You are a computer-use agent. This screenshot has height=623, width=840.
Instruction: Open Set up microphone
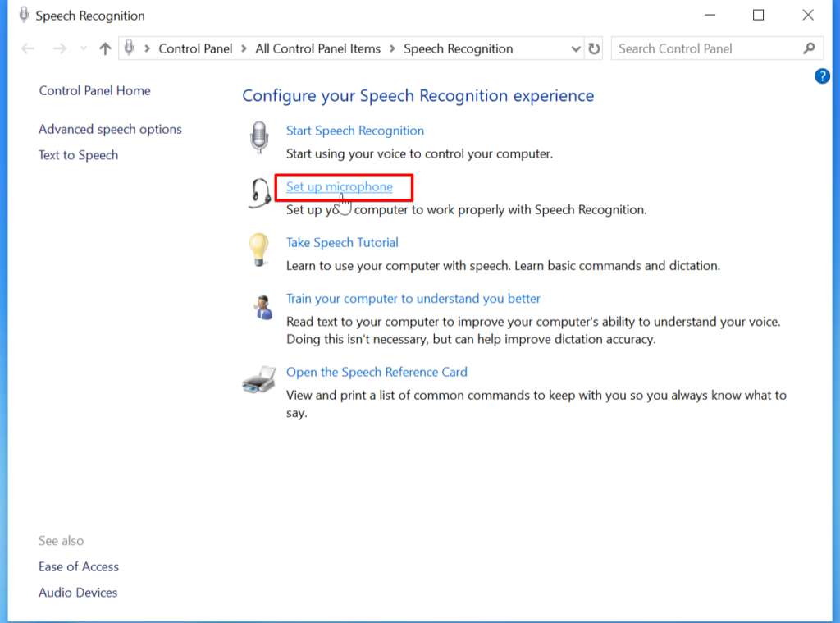click(339, 186)
